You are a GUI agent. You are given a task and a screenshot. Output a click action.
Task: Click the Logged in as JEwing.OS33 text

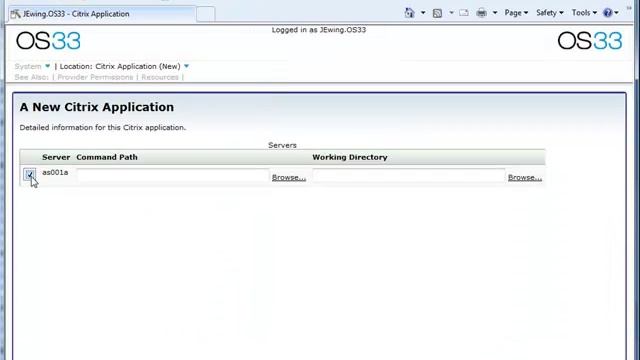(x=319, y=30)
